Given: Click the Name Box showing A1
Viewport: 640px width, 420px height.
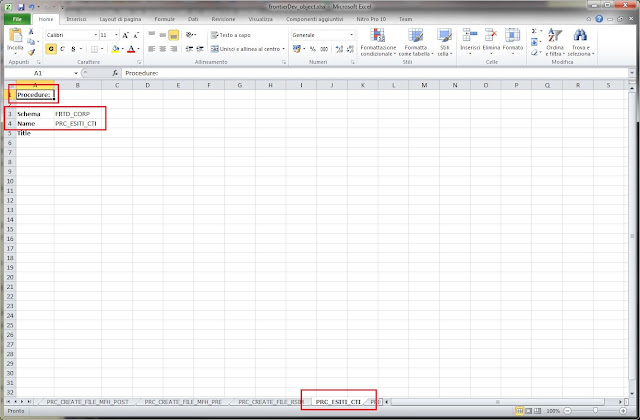Looking at the screenshot, I should (38, 73).
